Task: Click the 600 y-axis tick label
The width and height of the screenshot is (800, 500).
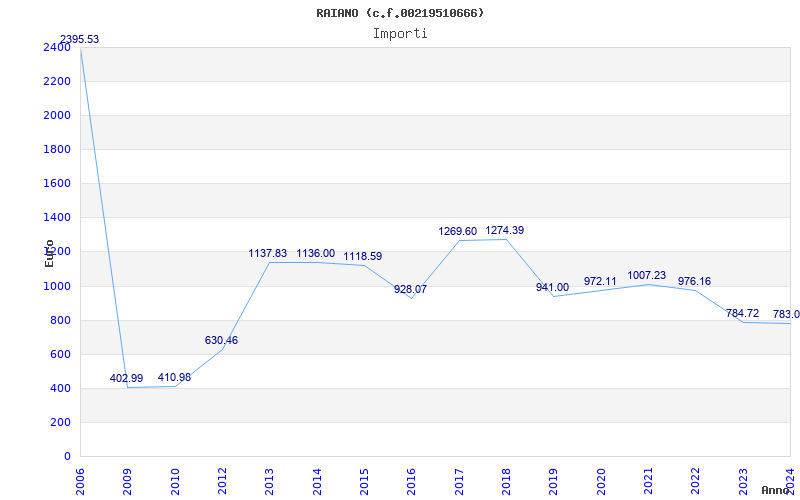Action: pos(60,355)
